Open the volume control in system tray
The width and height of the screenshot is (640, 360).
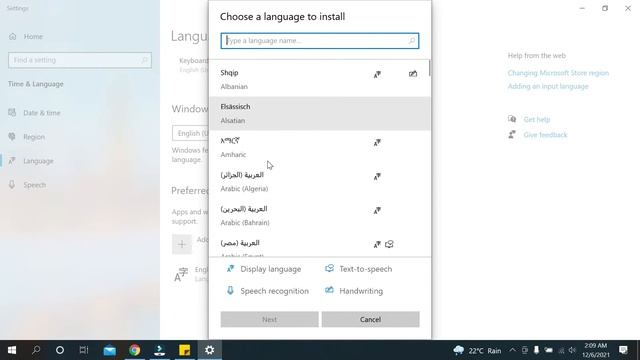click(572, 350)
